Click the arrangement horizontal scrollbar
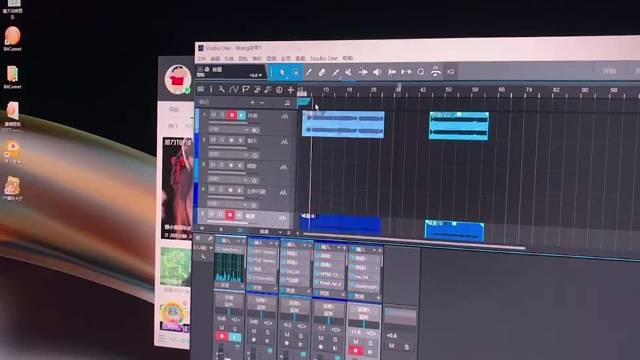The width and height of the screenshot is (640, 360). click(x=413, y=241)
